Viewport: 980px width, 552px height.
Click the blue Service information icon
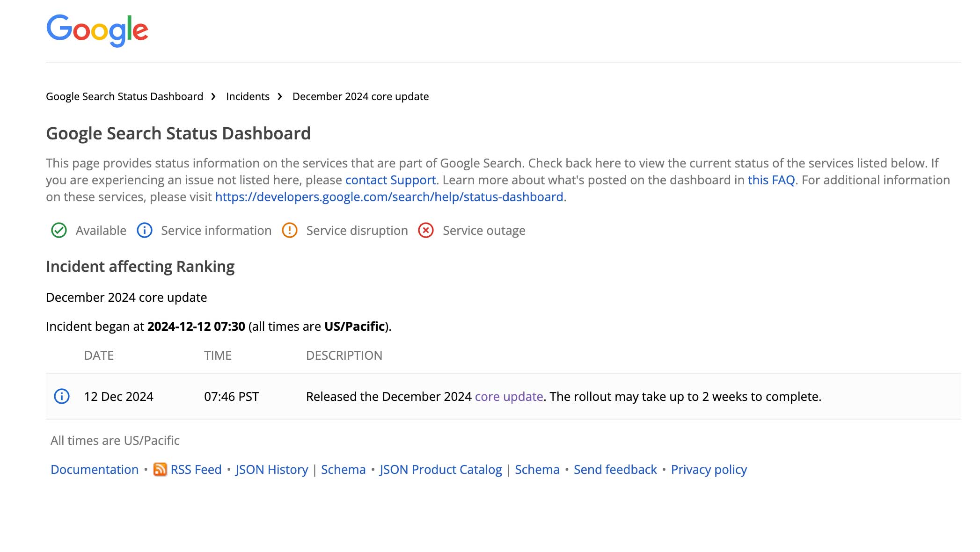coord(145,230)
